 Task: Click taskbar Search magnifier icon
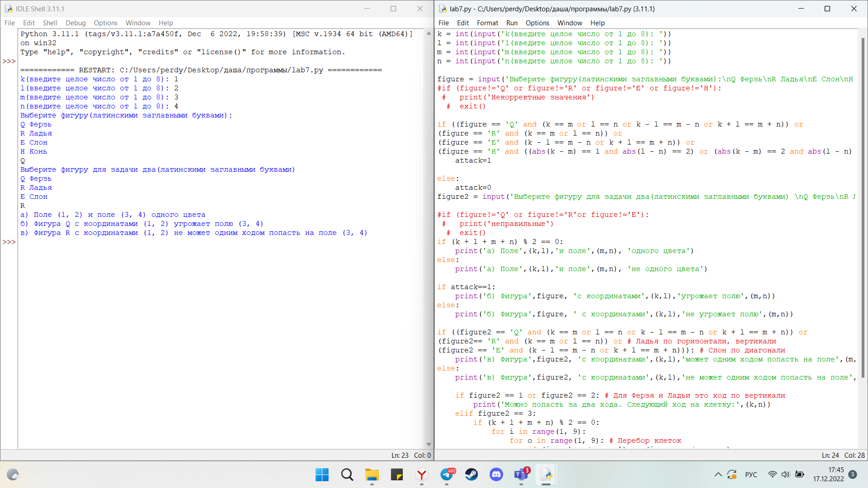(347, 474)
